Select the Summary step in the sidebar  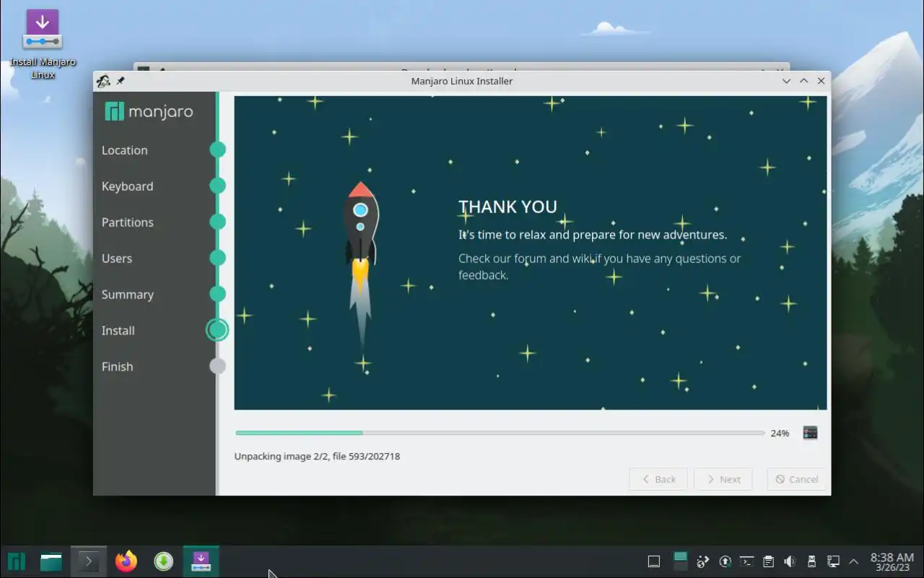(127, 295)
